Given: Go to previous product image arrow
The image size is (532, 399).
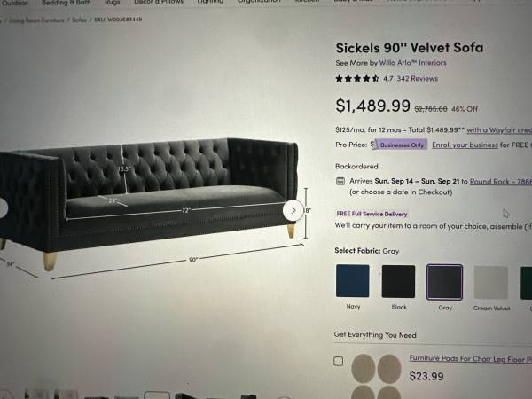Looking at the screenshot, I should (2, 207).
